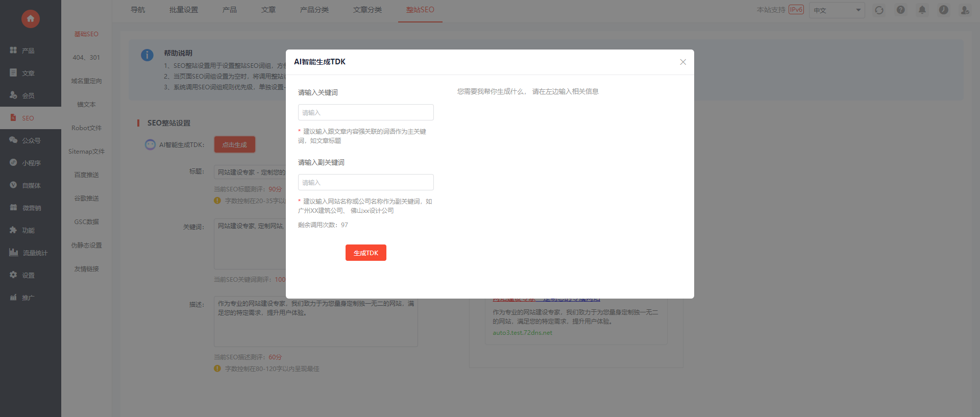This screenshot has height=417, width=980.
Task: Close the AI智能生成TDK dialog
Action: point(683,62)
